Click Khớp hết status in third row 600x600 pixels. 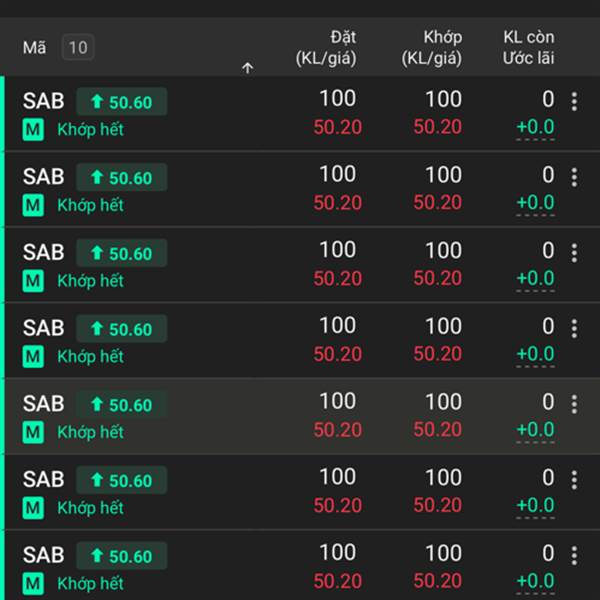(x=90, y=281)
